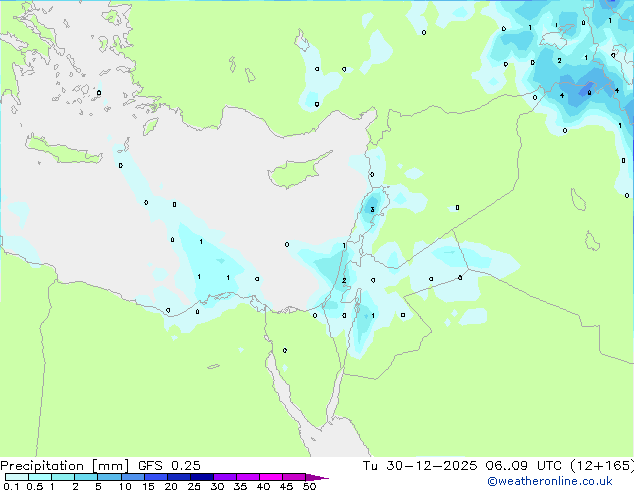
Task: Click the above-50 mm arrow swatch
Action: coord(316,477)
